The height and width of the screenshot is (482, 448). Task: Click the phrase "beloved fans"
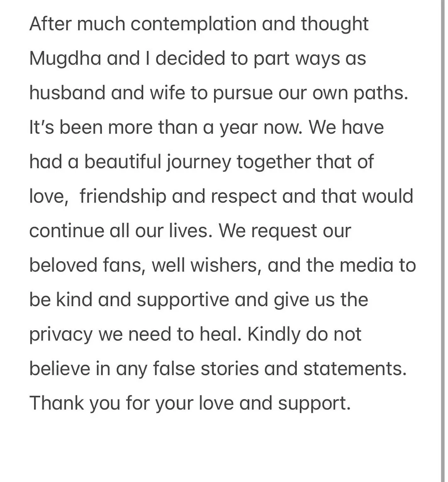[x=87, y=265]
